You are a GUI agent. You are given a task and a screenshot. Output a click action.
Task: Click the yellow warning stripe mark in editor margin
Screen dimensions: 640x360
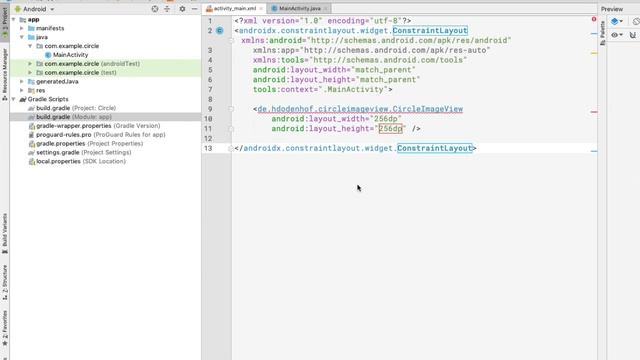point(594,53)
